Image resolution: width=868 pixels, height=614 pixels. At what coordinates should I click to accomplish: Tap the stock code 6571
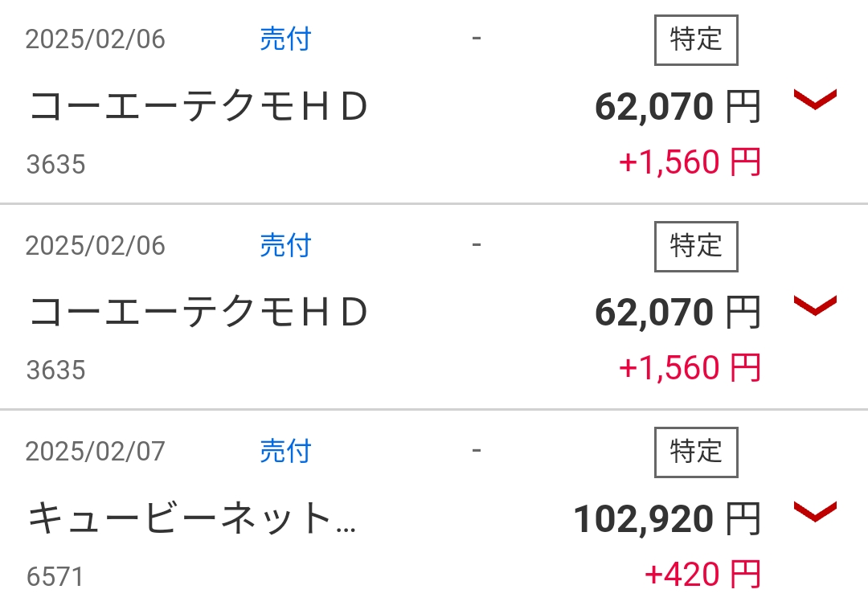(55, 577)
